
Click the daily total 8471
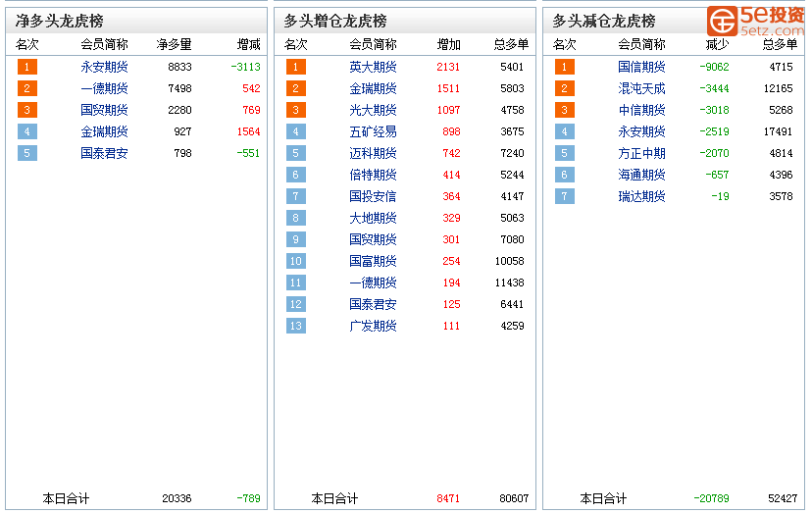(448, 498)
